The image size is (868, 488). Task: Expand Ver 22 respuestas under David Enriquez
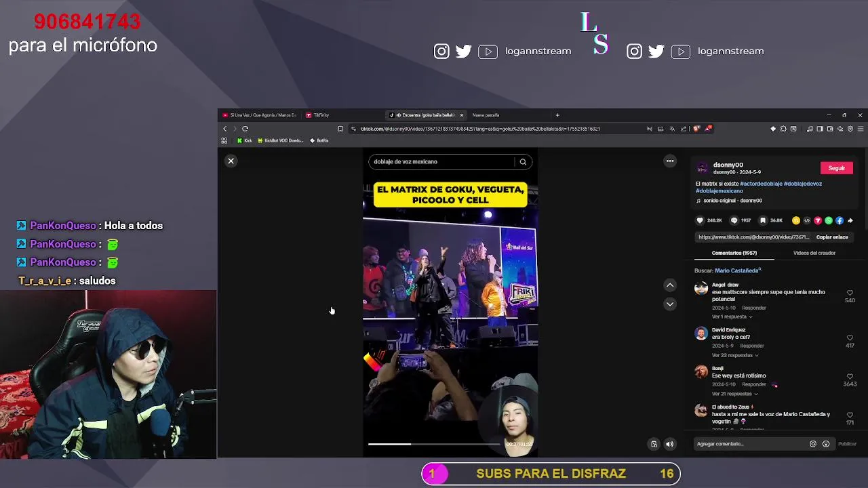coord(735,355)
